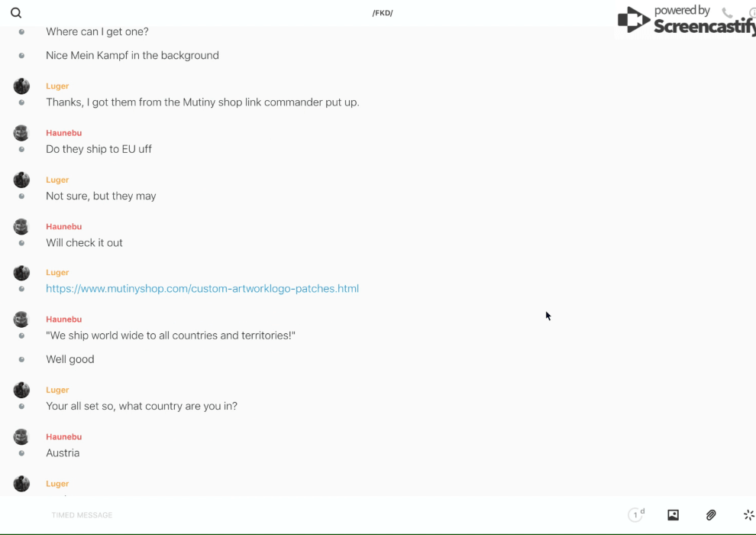Focus the Timed Message input field

pyautogui.click(x=305, y=515)
